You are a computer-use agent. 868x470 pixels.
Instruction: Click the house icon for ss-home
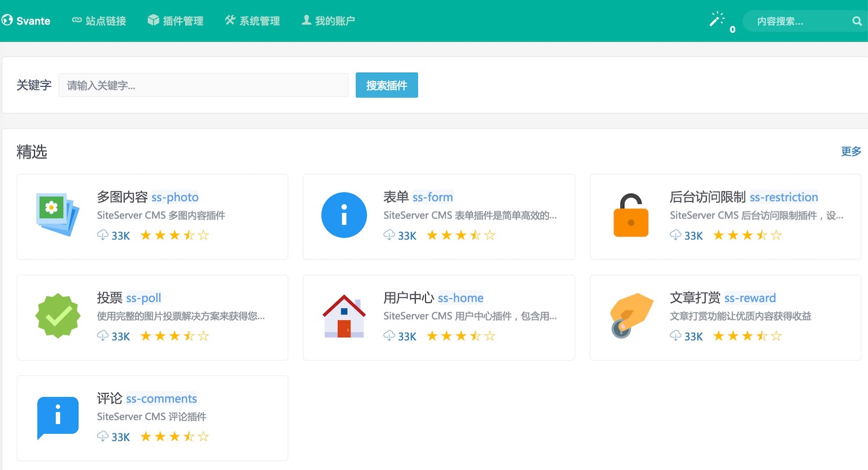344,316
